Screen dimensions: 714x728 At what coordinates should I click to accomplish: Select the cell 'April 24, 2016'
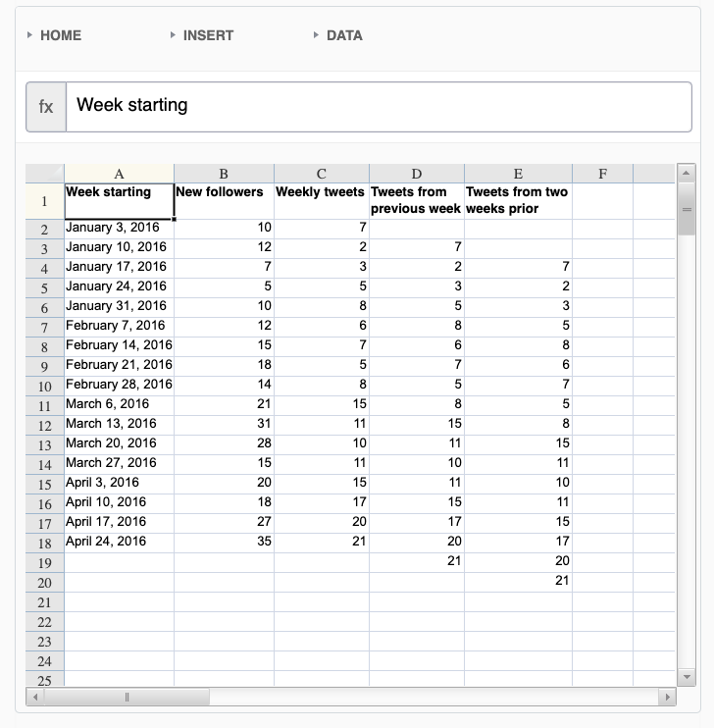[120, 544]
